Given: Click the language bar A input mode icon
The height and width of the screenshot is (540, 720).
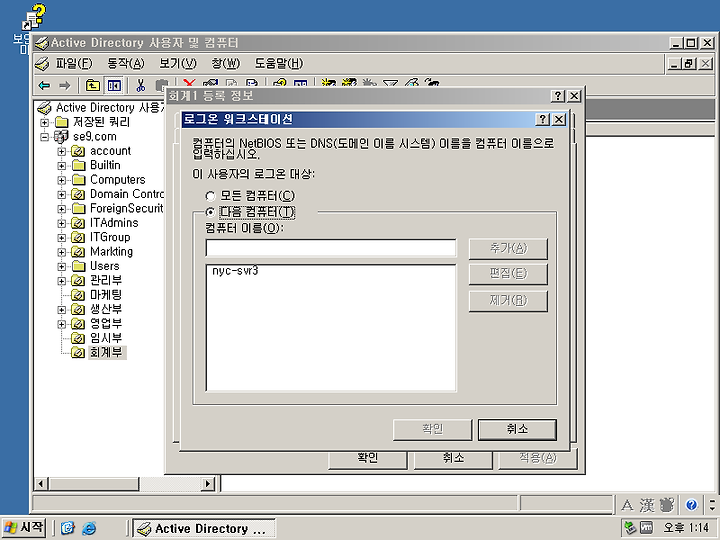Looking at the screenshot, I should tap(627, 506).
